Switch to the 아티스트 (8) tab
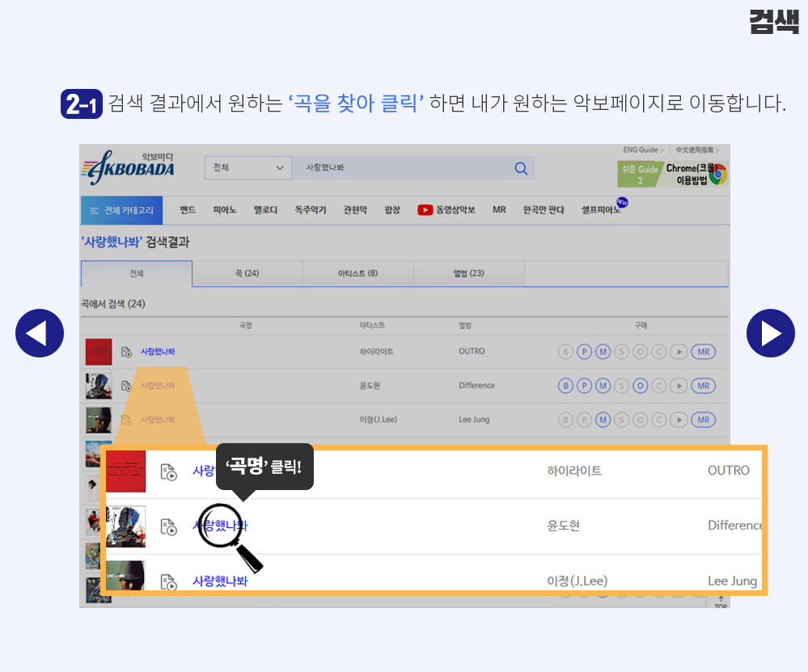 click(358, 273)
